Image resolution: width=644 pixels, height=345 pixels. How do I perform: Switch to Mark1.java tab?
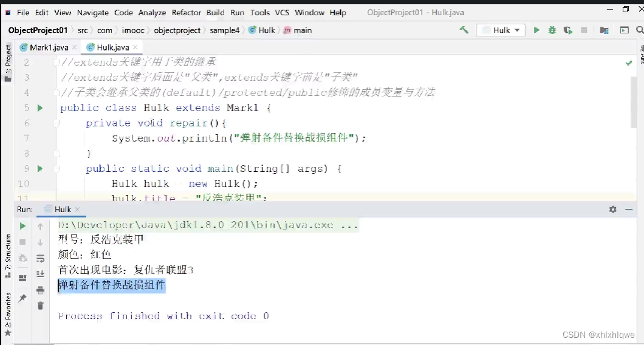pyautogui.click(x=49, y=47)
